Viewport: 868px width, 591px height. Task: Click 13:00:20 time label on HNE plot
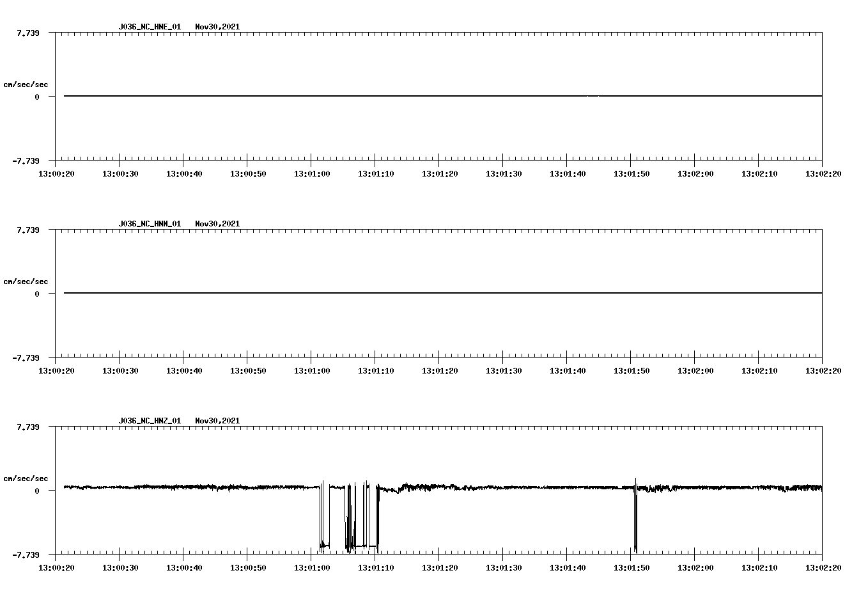[x=56, y=173]
